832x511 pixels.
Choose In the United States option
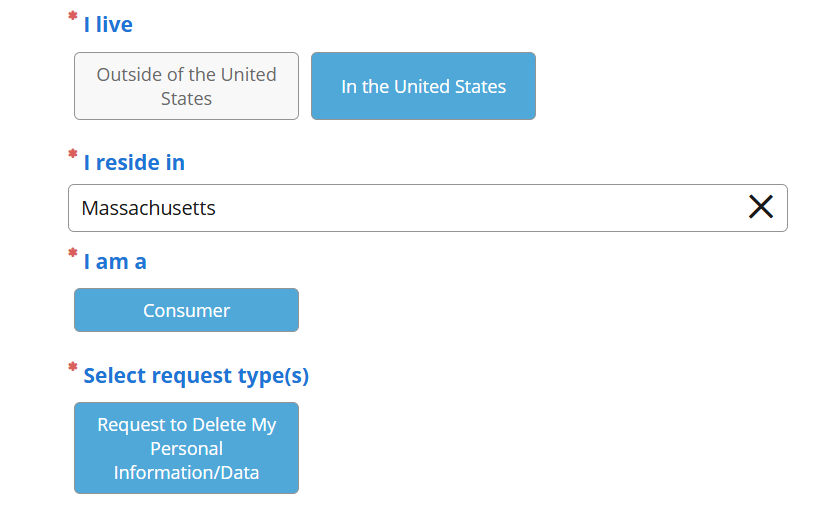click(x=423, y=86)
